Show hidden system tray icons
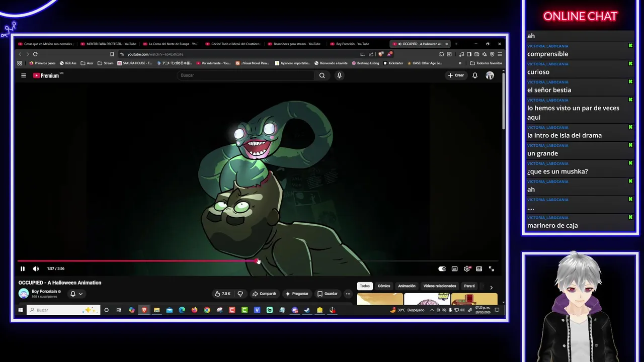 pos(432,310)
